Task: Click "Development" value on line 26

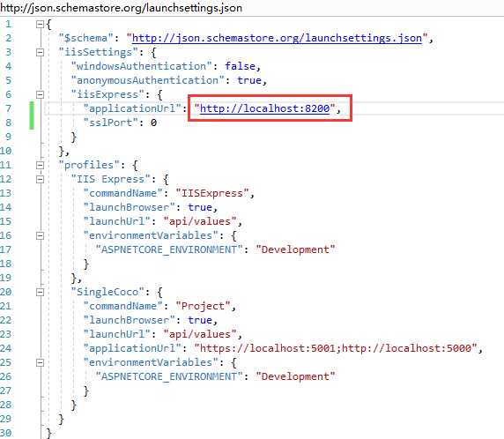Action: click(295, 376)
